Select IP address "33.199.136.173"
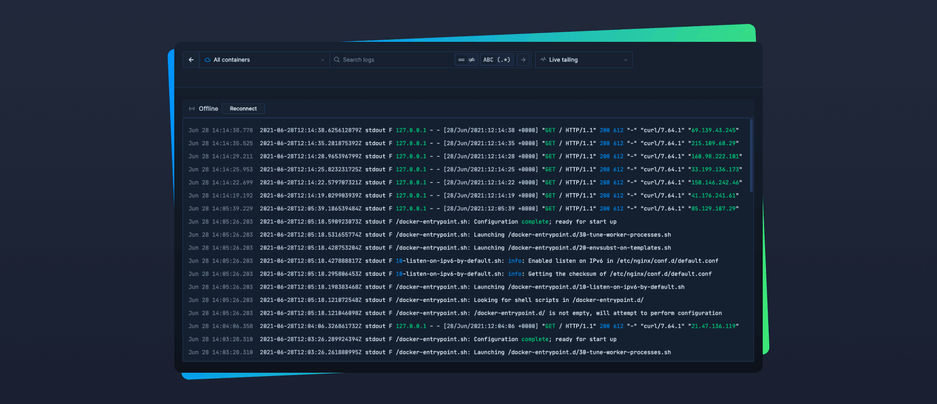The image size is (937, 404). (x=716, y=169)
